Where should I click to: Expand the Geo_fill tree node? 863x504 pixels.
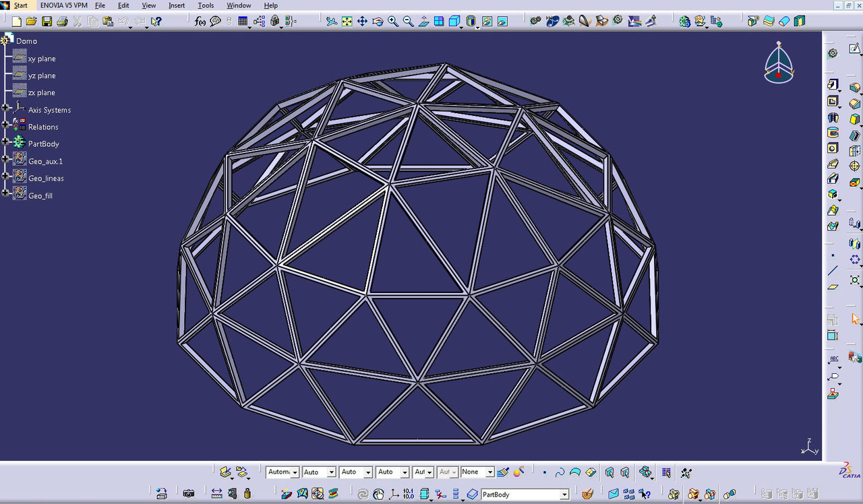tap(5, 193)
